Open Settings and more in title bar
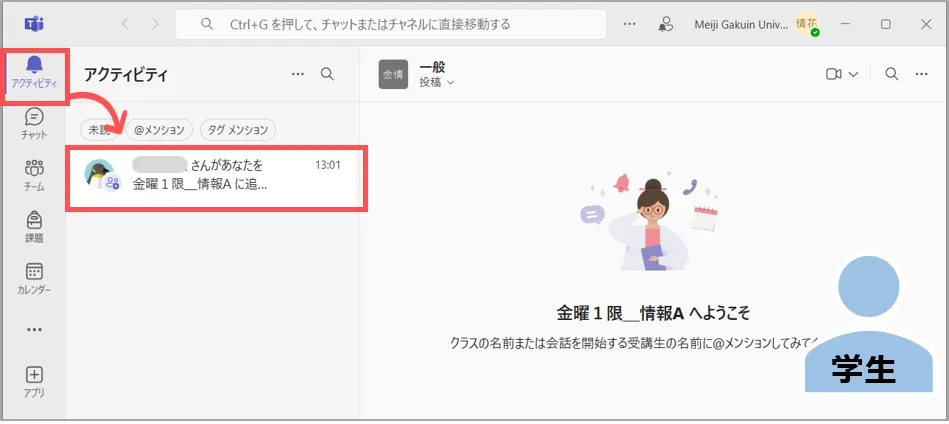Viewport: 949px width, 424px height. pos(630,23)
